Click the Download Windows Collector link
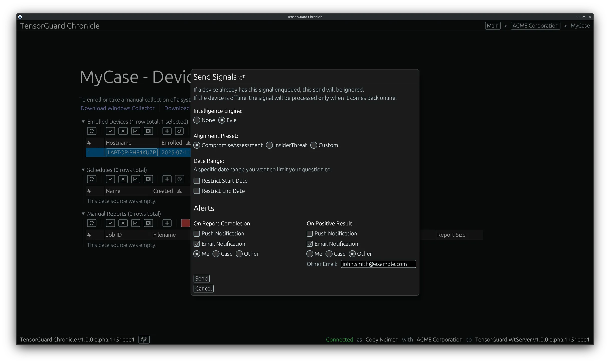 pyautogui.click(x=117, y=108)
